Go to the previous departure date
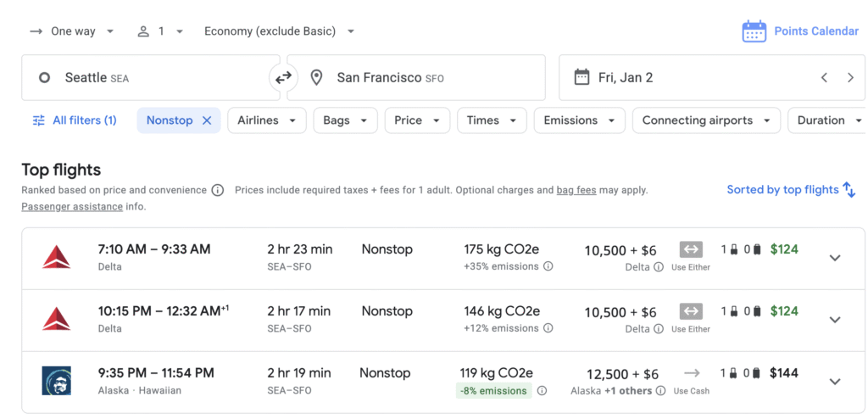This screenshot has height=419, width=868. pos(824,78)
